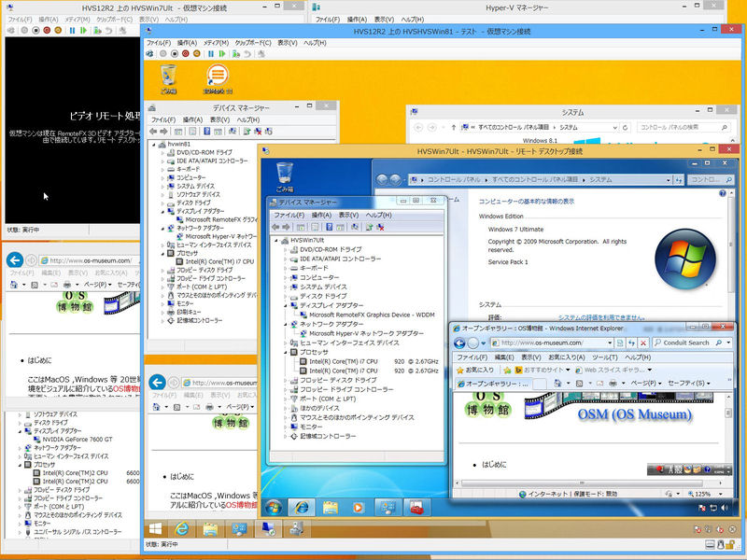Click Checkpoint icon in HVSHVSWin81 toolbar
The width and height of the screenshot is (747, 560).
click(236, 54)
